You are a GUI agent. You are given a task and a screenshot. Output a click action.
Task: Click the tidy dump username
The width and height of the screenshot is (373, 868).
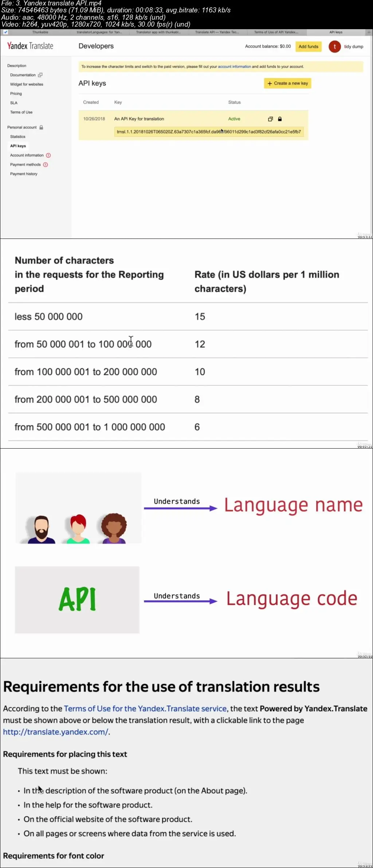coord(354,47)
